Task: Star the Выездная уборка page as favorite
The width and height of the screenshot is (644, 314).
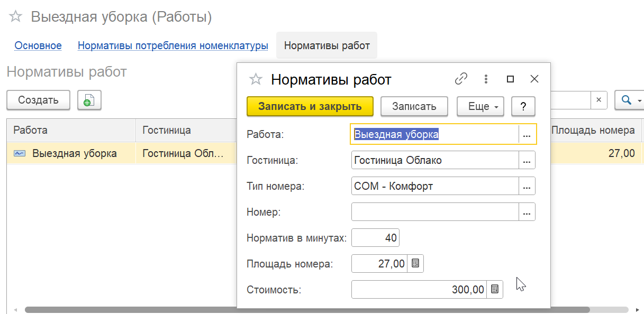Action: pyautogui.click(x=16, y=17)
